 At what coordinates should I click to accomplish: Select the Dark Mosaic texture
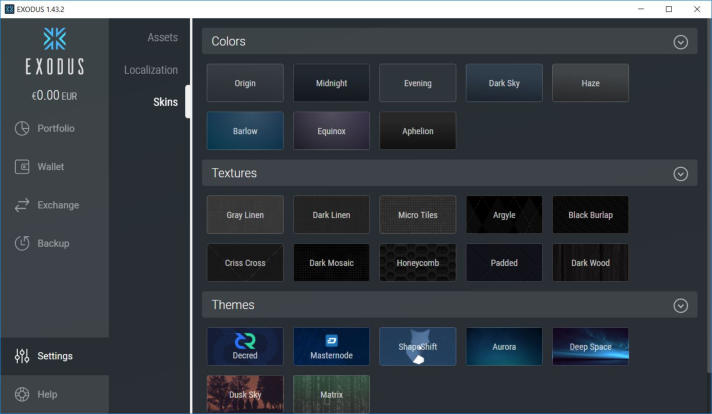click(331, 262)
